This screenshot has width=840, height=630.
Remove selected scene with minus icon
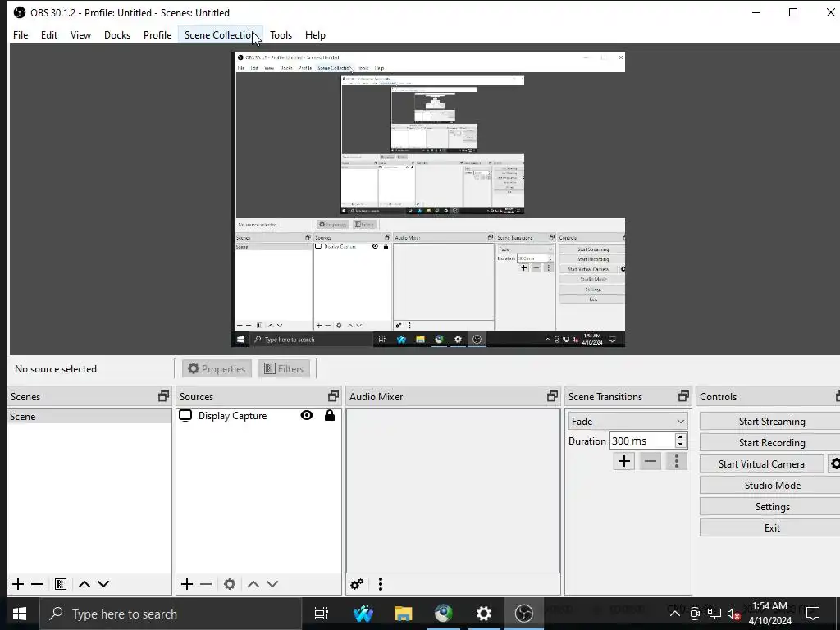coord(37,584)
